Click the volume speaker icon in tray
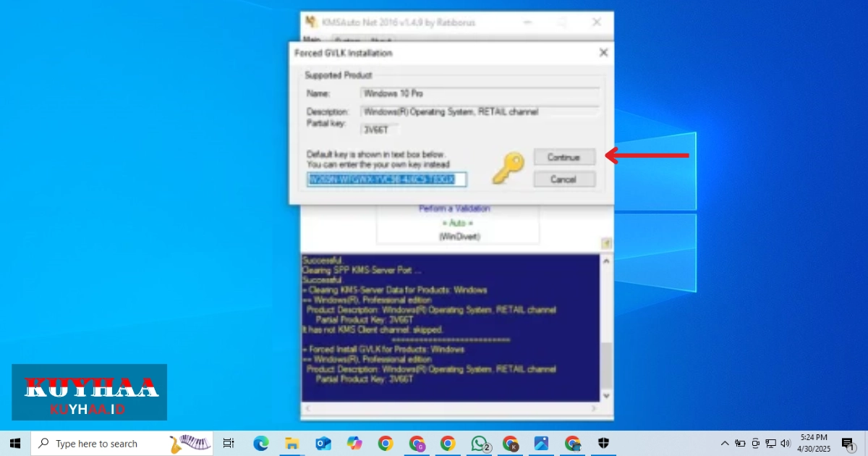This screenshot has height=456, width=868. 786,443
